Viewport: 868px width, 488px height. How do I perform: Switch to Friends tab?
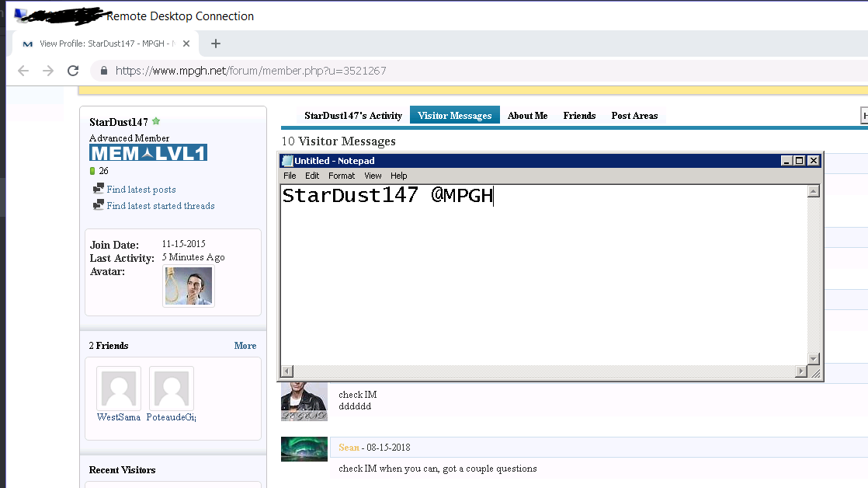click(x=580, y=115)
